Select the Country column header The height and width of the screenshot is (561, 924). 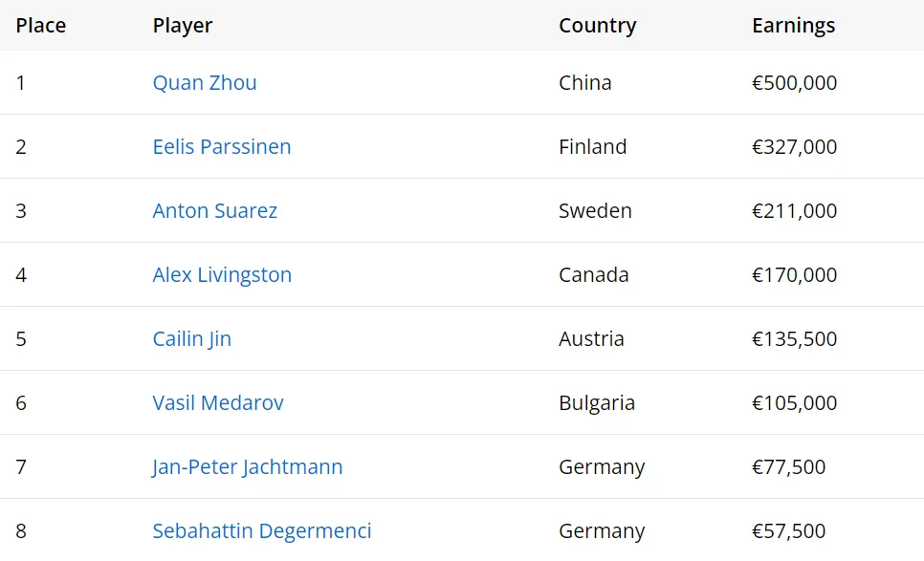(x=598, y=26)
